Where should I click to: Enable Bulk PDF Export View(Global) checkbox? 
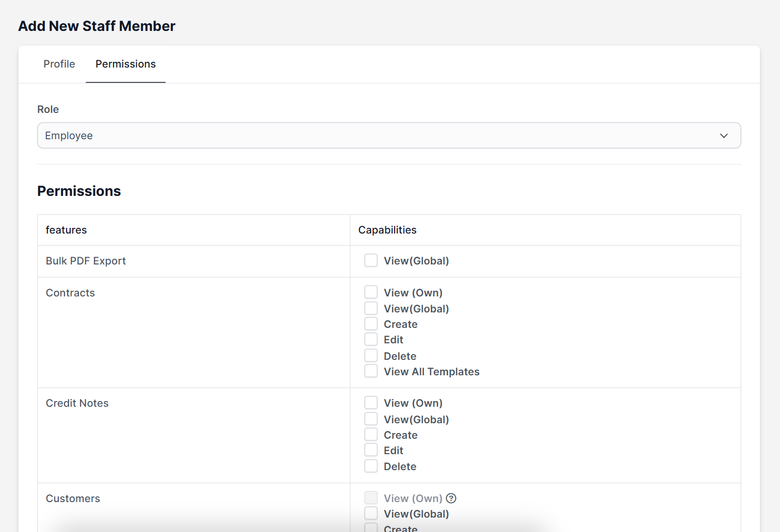(x=371, y=260)
